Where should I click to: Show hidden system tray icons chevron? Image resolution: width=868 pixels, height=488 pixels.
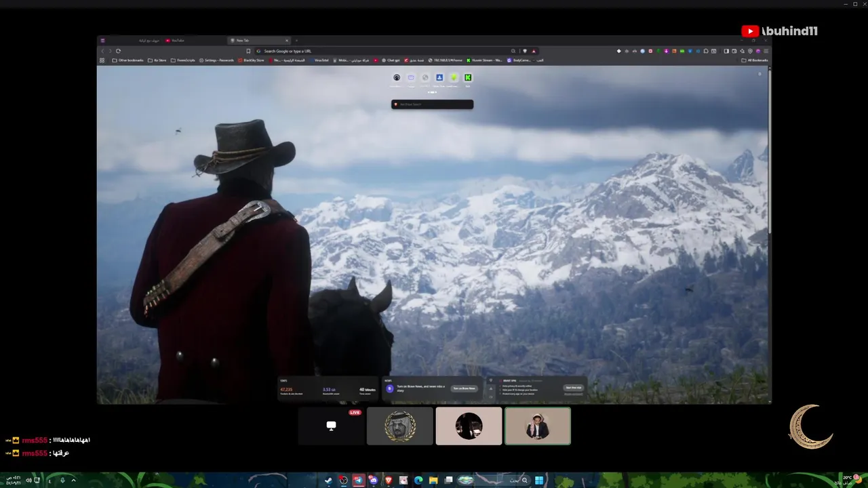click(73, 481)
